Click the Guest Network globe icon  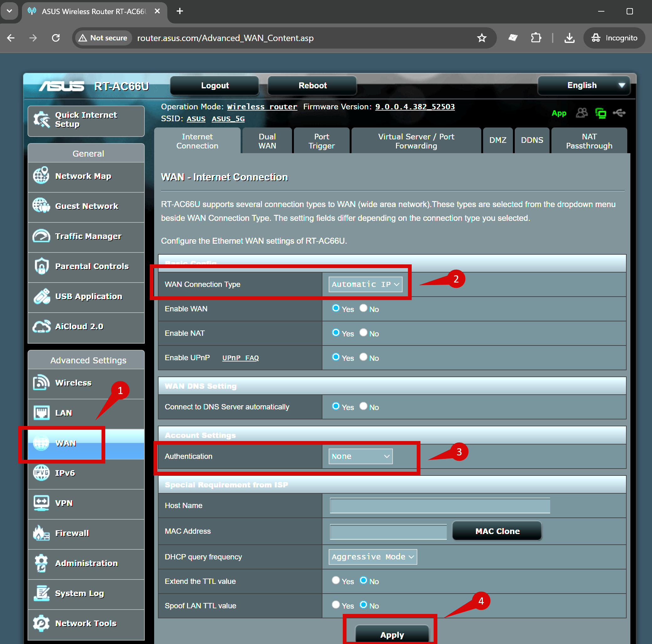pyautogui.click(x=41, y=205)
